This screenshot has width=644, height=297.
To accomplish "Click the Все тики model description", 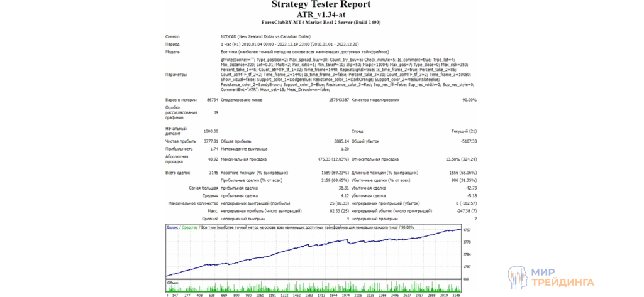I will pos(304,52).
